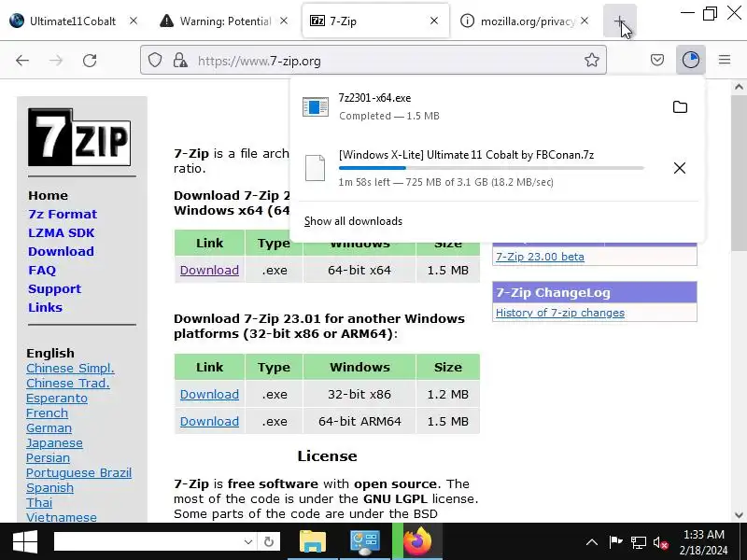Open the taskbar clock showing 1:33 AM
The width and height of the screenshot is (747, 560).
click(704, 542)
